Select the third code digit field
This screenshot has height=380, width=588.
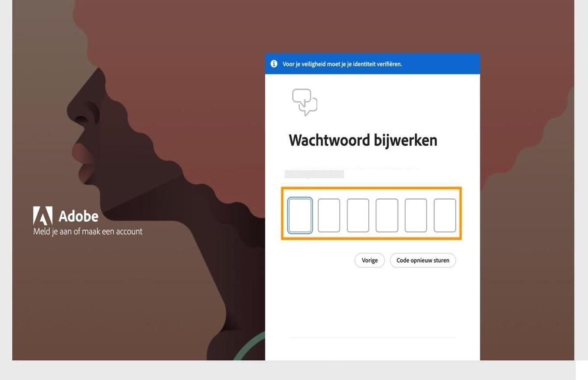point(358,215)
